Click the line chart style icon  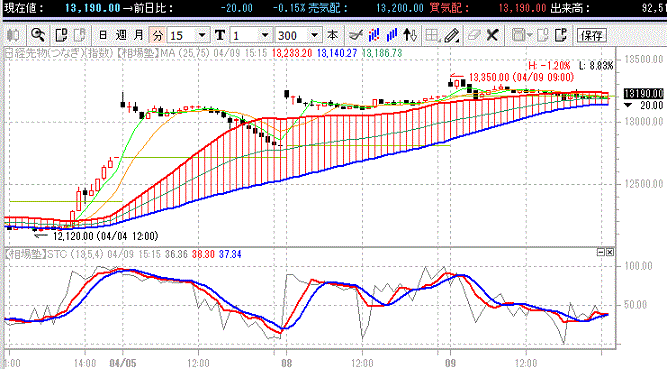[x=355, y=35]
